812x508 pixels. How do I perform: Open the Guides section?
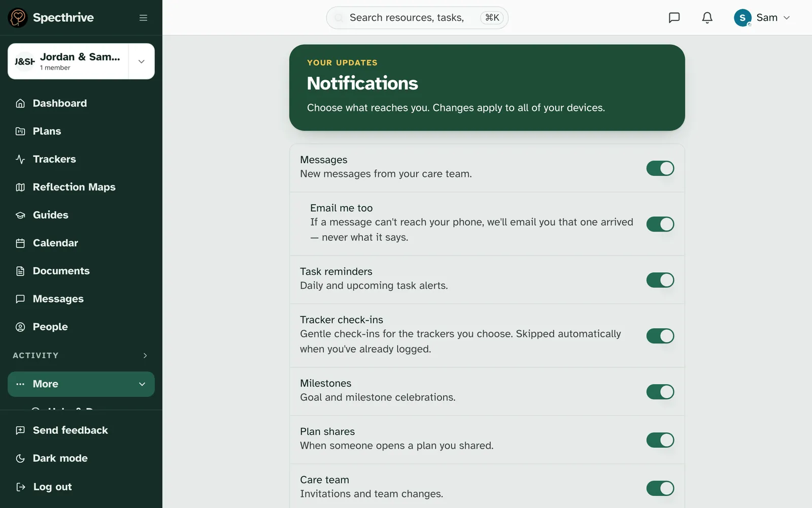point(81,215)
